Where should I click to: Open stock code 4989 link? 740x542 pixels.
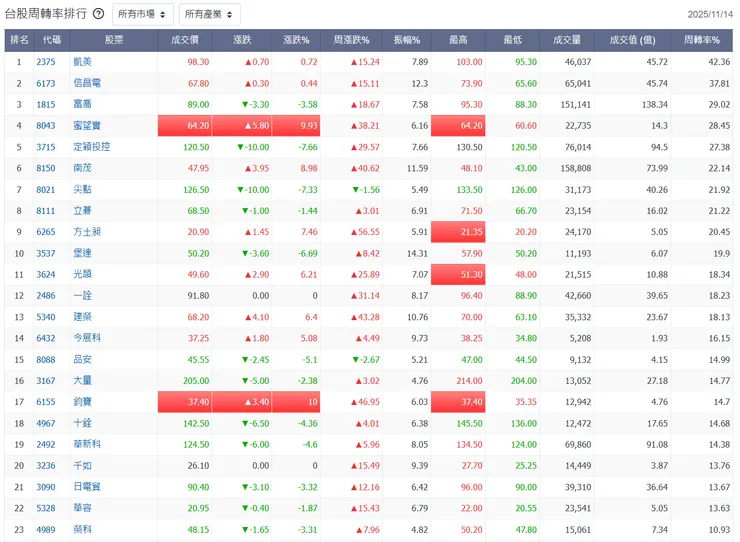(x=46, y=530)
